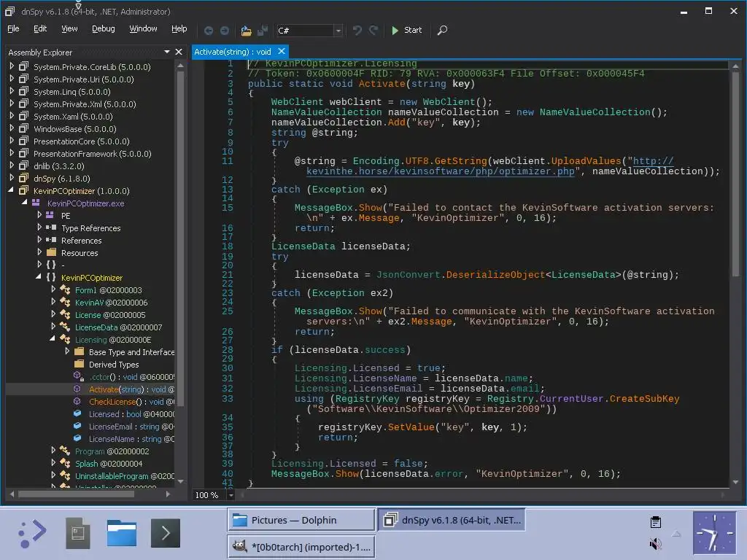Click the KevinPCOptimizer.exe module icon
The image size is (747, 560).
pyautogui.click(x=36, y=203)
